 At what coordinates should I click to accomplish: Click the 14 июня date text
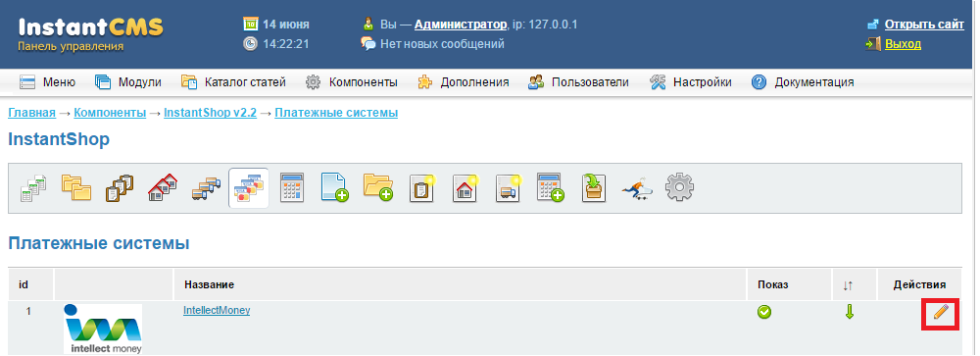285,25
